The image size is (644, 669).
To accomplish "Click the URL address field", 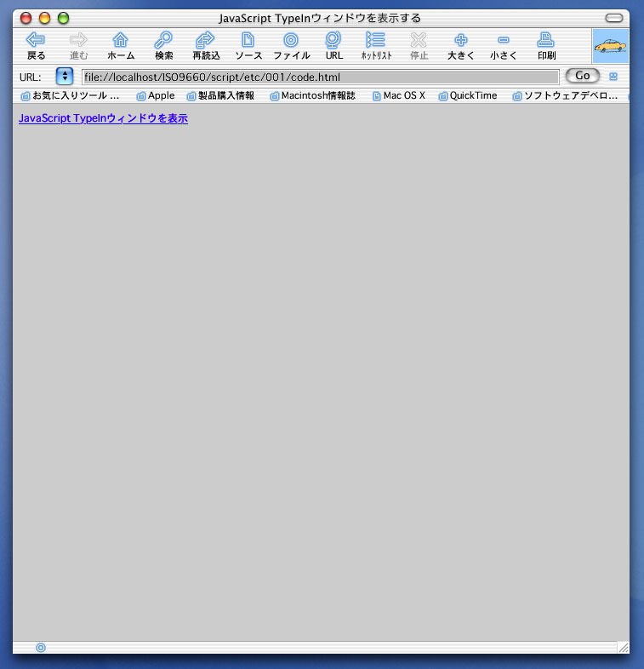I will click(320, 77).
